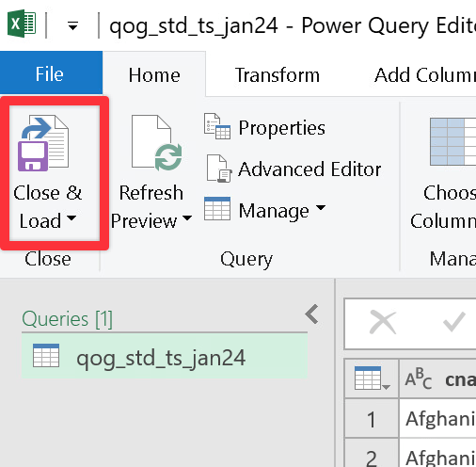Open the Quick Access Toolbar customize dropdown
Screen dimensions: 476x467
[72, 26]
